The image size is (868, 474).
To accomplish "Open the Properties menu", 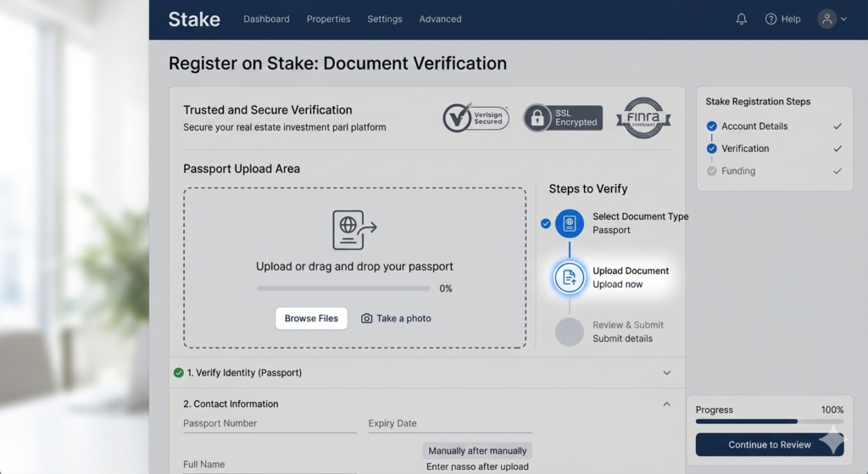I will click(x=328, y=19).
